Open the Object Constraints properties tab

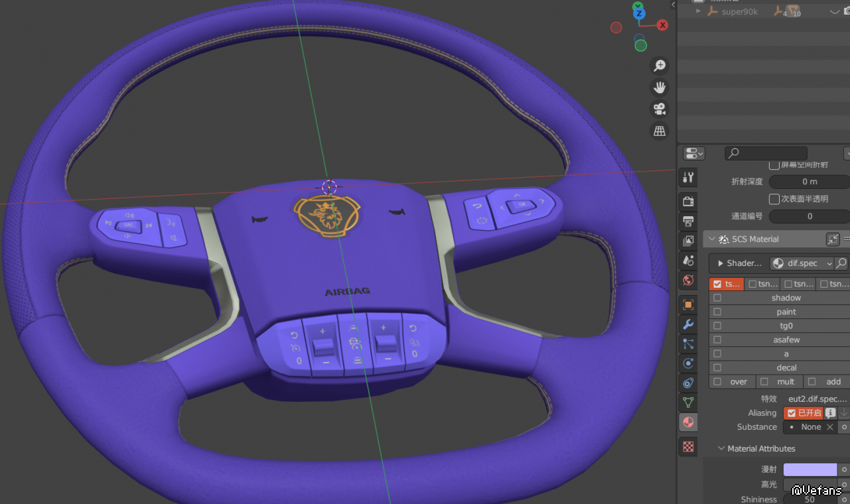coord(688,383)
